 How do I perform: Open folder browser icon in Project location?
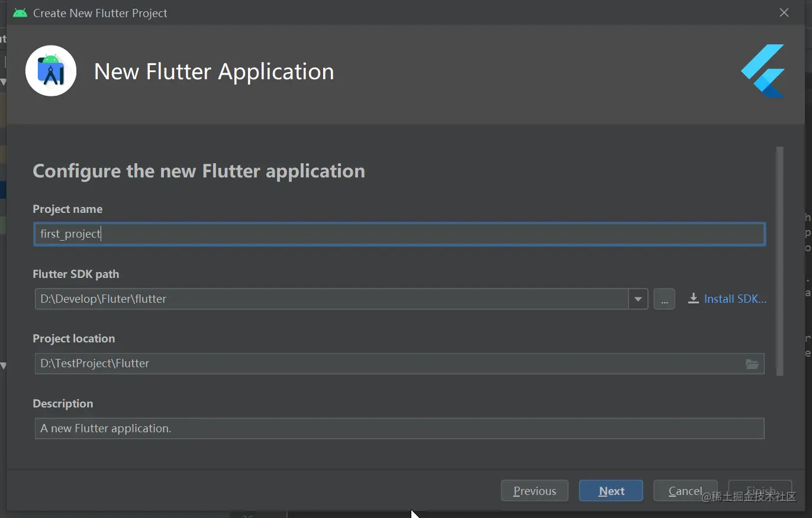click(x=752, y=364)
